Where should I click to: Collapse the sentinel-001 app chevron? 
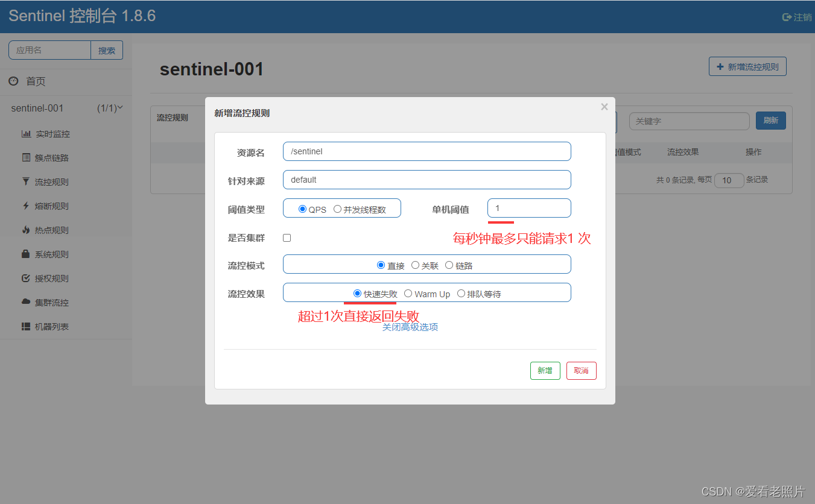coord(120,108)
